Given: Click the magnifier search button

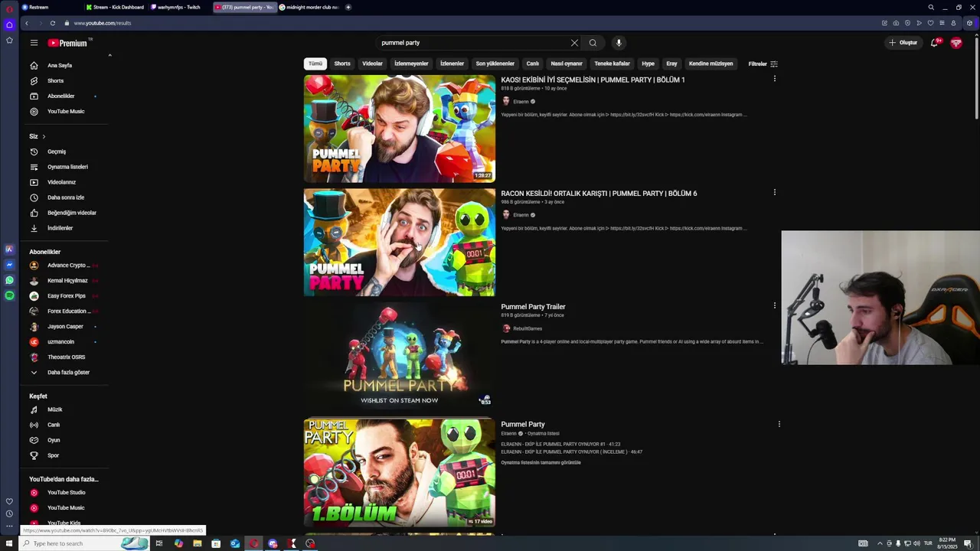Looking at the screenshot, I should 593,43.
